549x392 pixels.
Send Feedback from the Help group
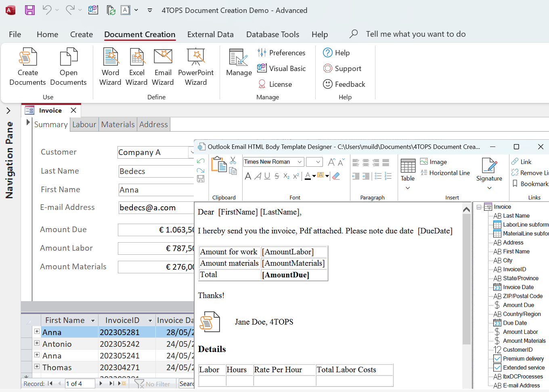pos(344,84)
